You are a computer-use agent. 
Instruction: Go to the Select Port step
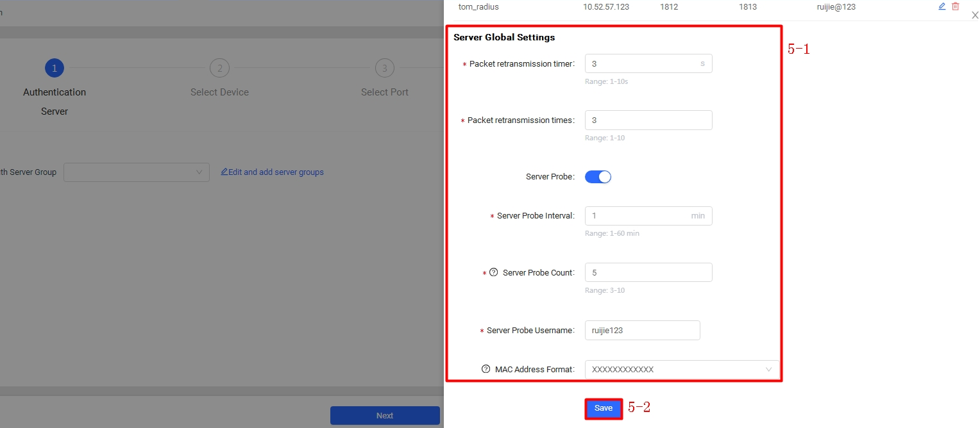point(384,68)
